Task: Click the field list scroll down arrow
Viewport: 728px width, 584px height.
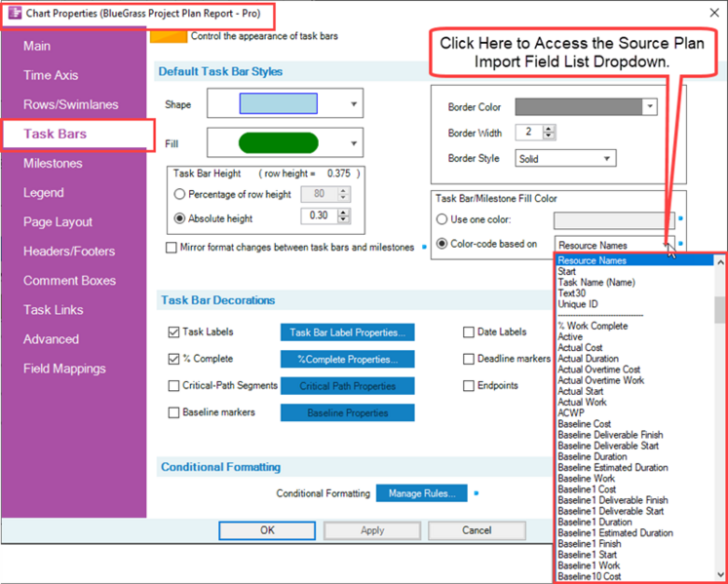Action: 720,574
